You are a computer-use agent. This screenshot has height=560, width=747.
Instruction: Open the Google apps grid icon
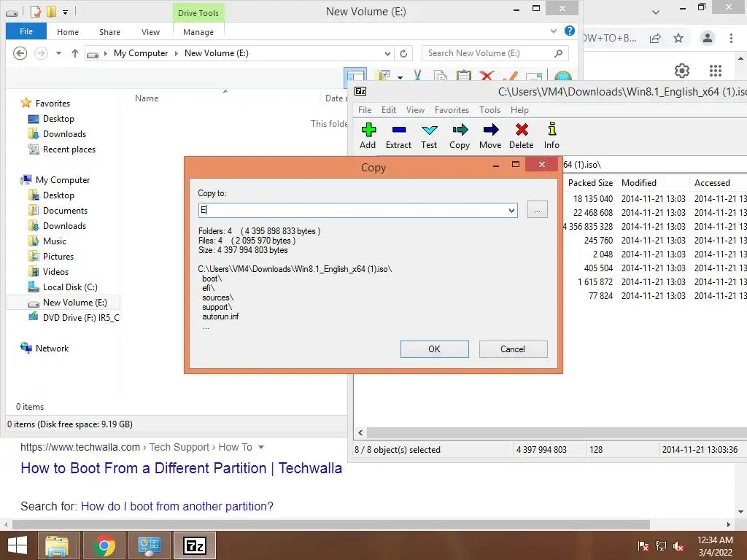point(716,71)
